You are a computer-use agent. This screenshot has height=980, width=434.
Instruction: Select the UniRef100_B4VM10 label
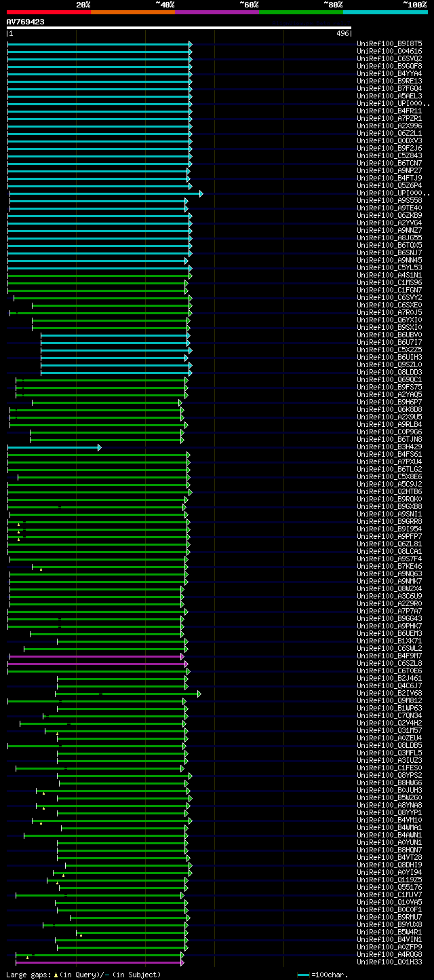click(389, 820)
